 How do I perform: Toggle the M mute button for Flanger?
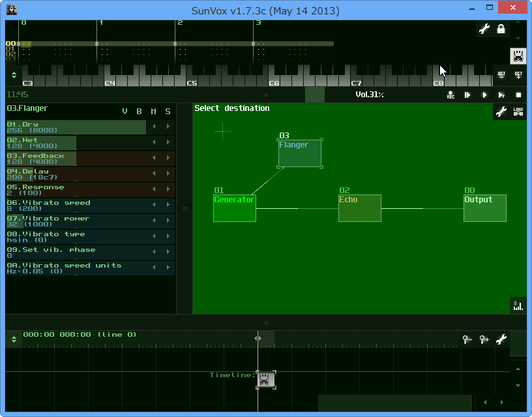pyautogui.click(x=153, y=112)
